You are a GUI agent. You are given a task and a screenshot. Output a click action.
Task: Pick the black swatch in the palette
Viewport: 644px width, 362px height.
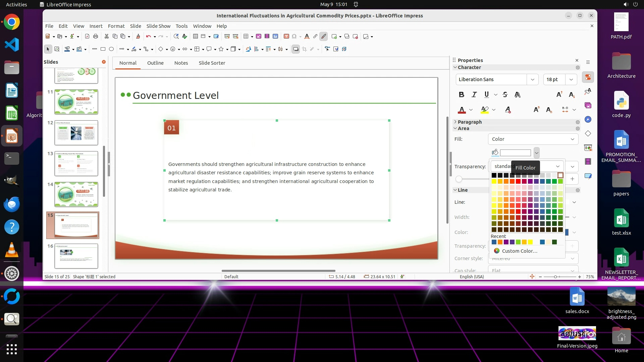pyautogui.click(x=494, y=175)
